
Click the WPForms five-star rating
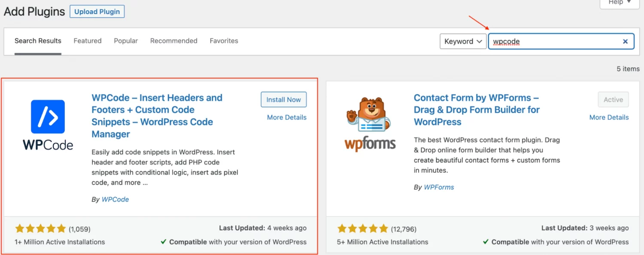point(363,228)
